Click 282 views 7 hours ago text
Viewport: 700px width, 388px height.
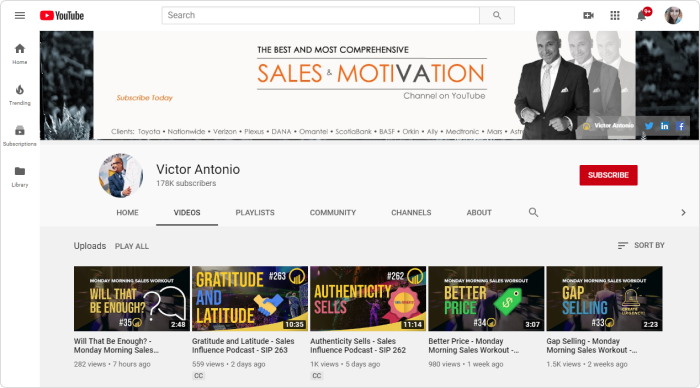[x=112, y=364]
